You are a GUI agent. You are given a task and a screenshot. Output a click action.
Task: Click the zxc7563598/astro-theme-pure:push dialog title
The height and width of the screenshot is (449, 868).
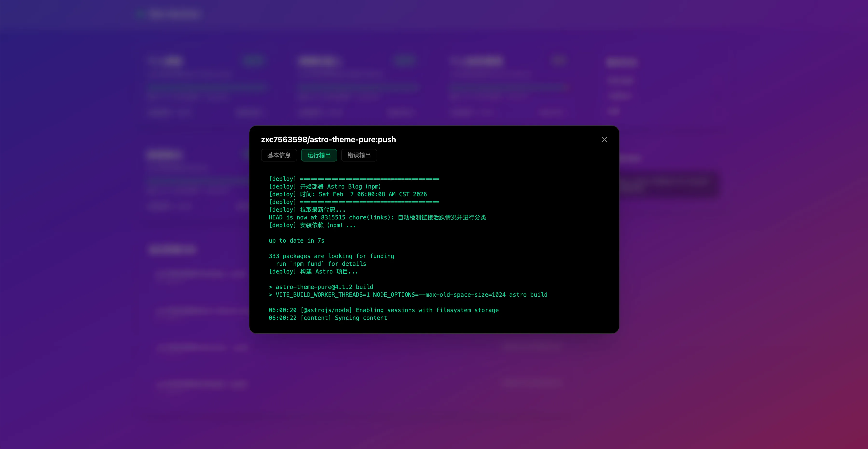click(x=328, y=140)
